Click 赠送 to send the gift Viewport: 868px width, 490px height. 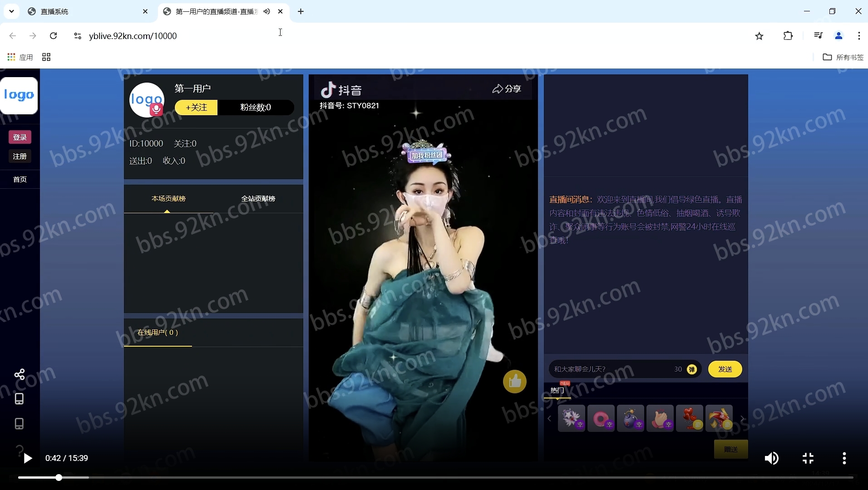(x=731, y=449)
